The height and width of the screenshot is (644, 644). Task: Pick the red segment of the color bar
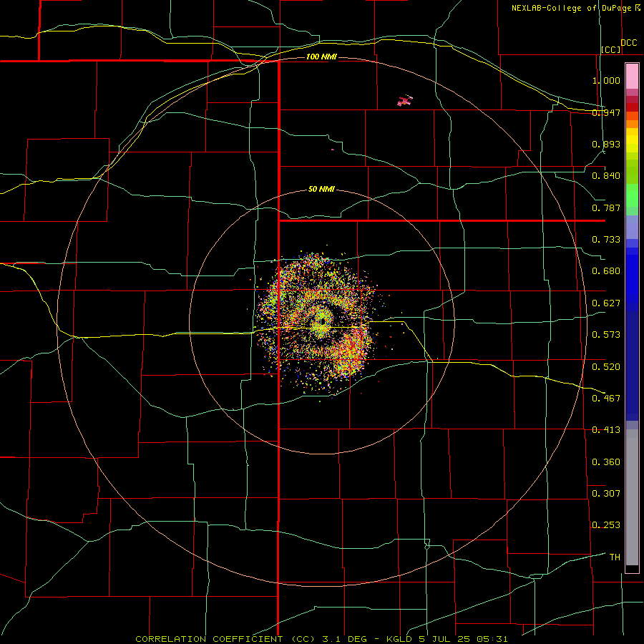[x=632, y=107]
